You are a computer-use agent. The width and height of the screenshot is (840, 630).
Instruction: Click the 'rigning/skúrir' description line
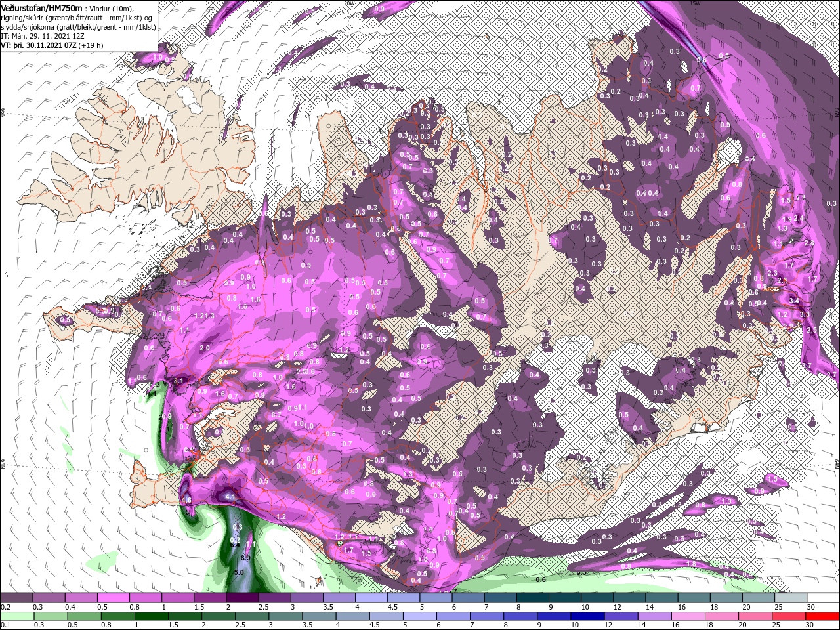[76, 17]
